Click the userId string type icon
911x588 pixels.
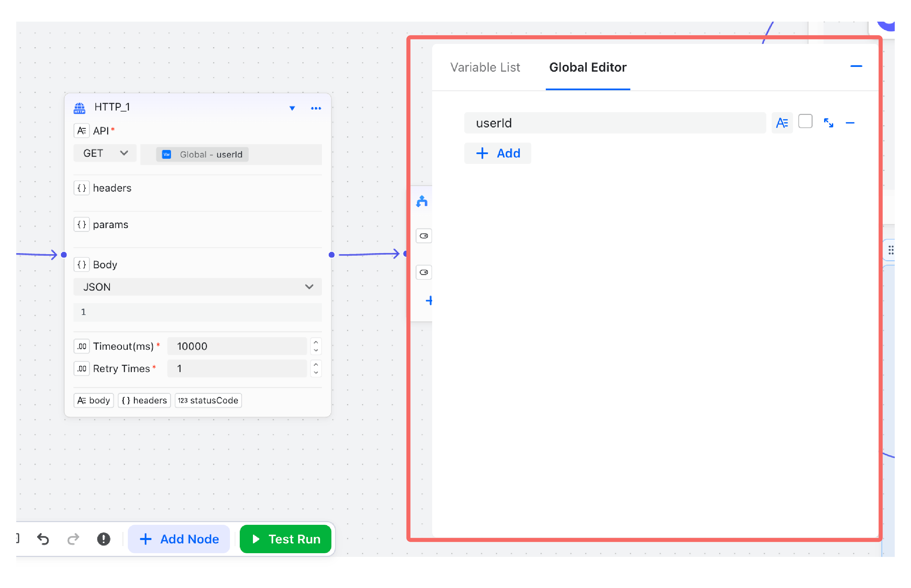click(781, 123)
